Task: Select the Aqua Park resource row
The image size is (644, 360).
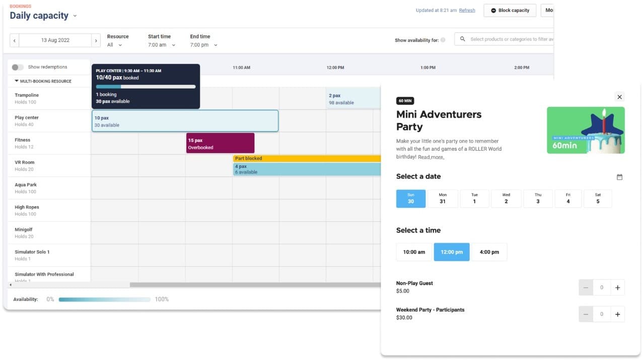Action: pos(49,188)
